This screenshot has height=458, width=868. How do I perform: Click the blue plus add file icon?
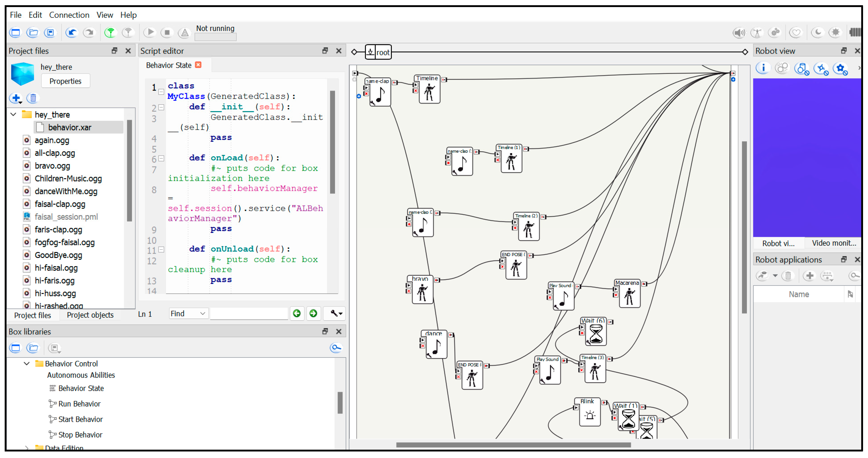pos(16,98)
